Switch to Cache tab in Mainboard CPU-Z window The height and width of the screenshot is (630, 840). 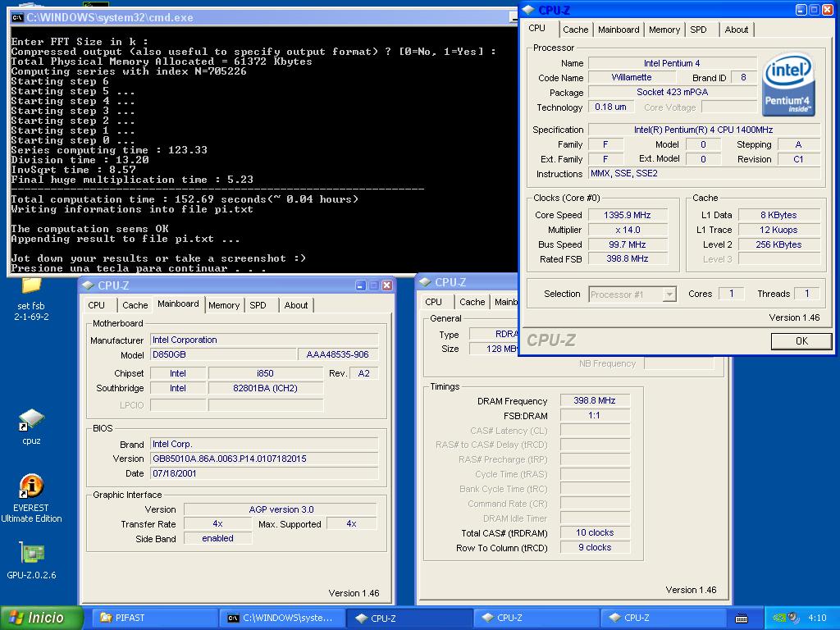click(x=135, y=305)
